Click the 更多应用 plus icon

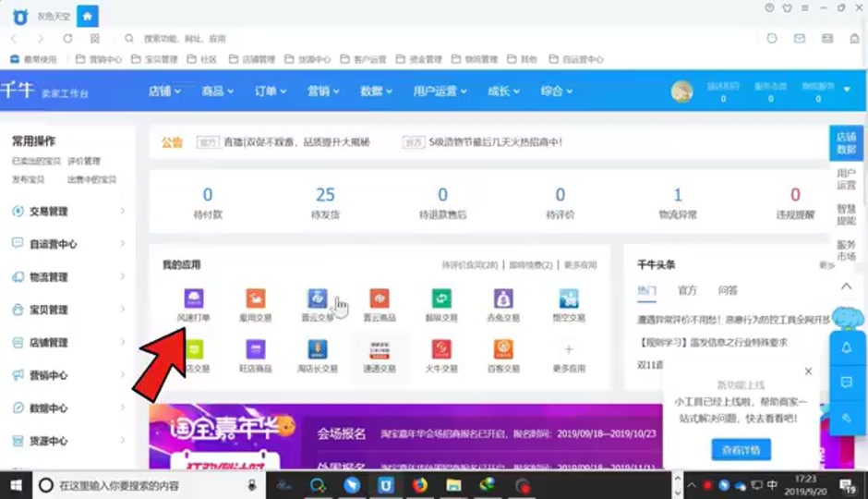pos(569,349)
